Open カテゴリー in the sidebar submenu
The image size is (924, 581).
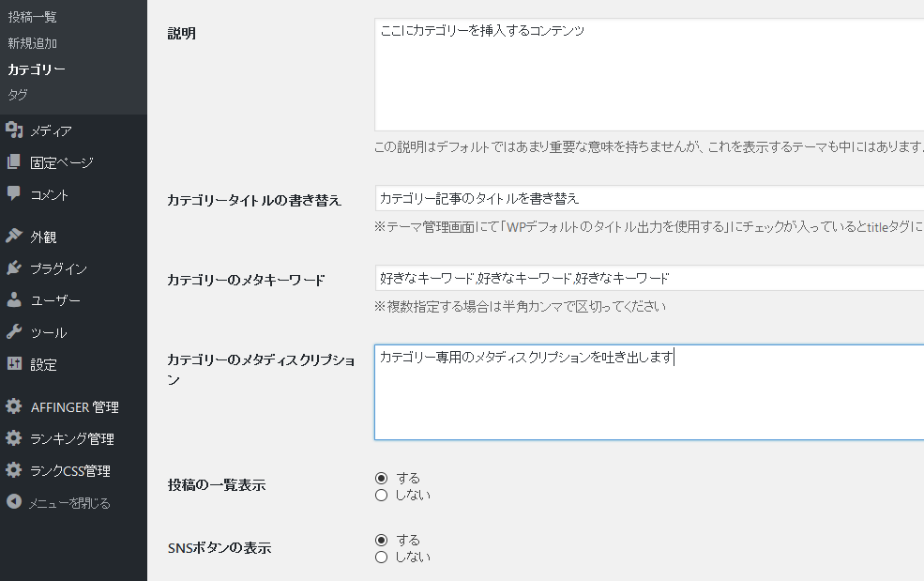tap(37, 69)
